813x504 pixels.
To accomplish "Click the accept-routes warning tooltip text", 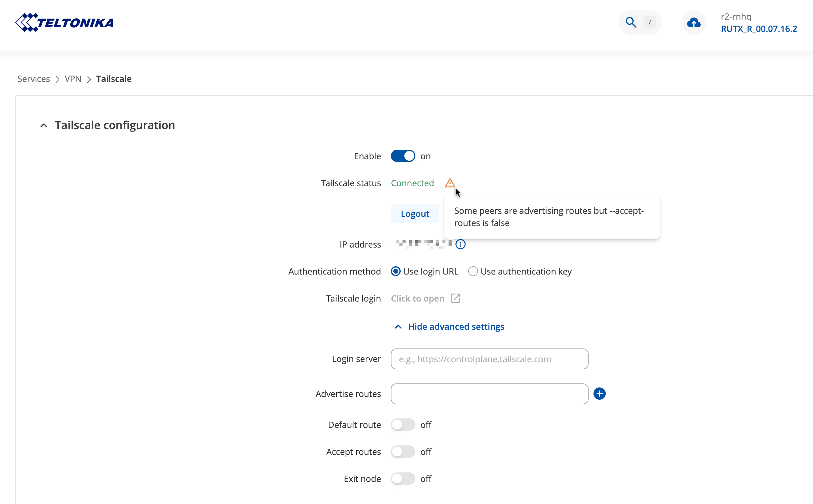I will tap(549, 217).
